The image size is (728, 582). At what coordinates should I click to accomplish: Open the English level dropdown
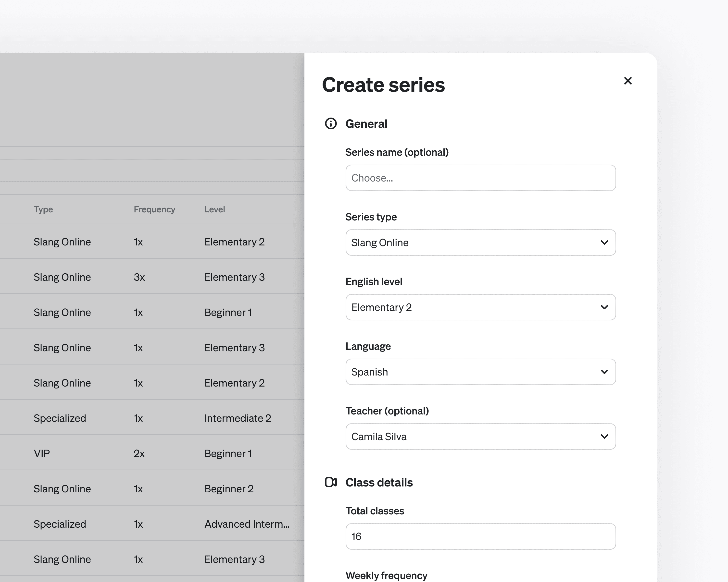480,307
